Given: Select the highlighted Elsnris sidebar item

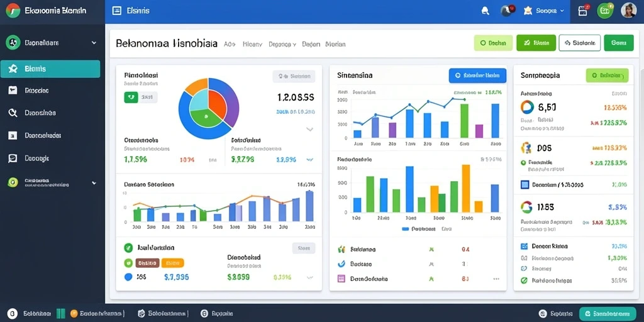Looking at the screenshot, I should 50,69.
